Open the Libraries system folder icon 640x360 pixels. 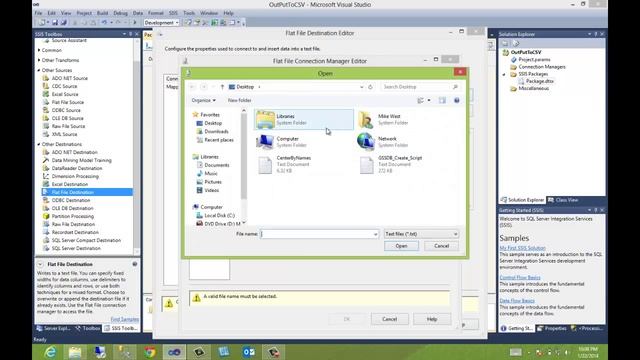pos(265,119)
